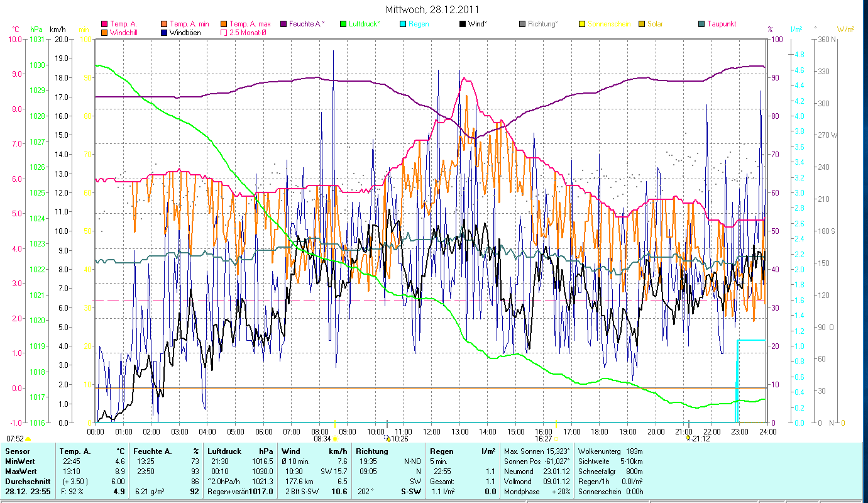Viewport: 868px width, 503px height.
Task: Select the Solar legend label
Action: point(656,24)
